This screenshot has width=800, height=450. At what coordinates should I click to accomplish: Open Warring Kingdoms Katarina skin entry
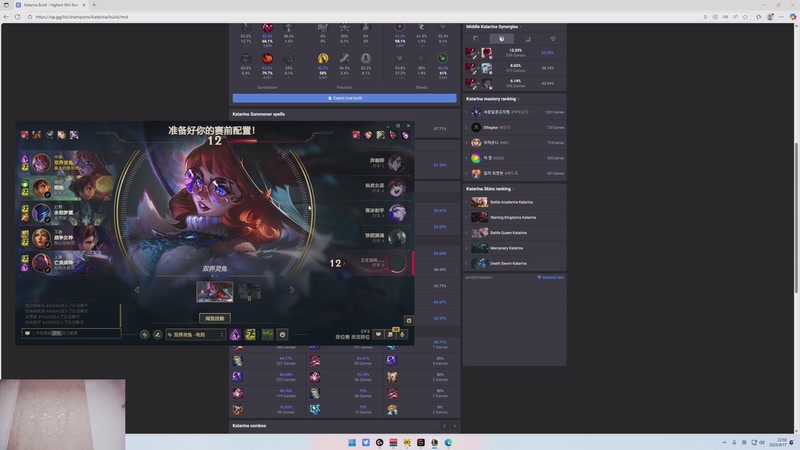[514, 217]
